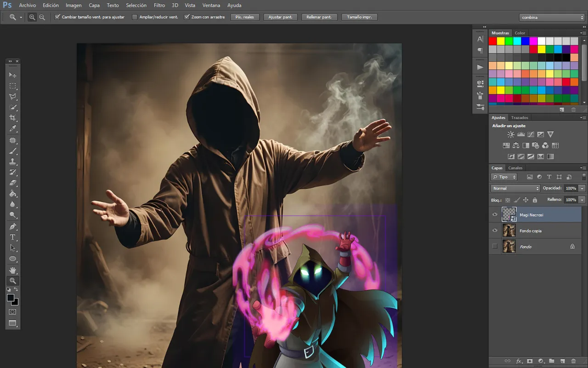Click the Zoom In magnifier option
The height and width of the screenshot is (368, 588).
pyautogui.click(x=32, y=17)
